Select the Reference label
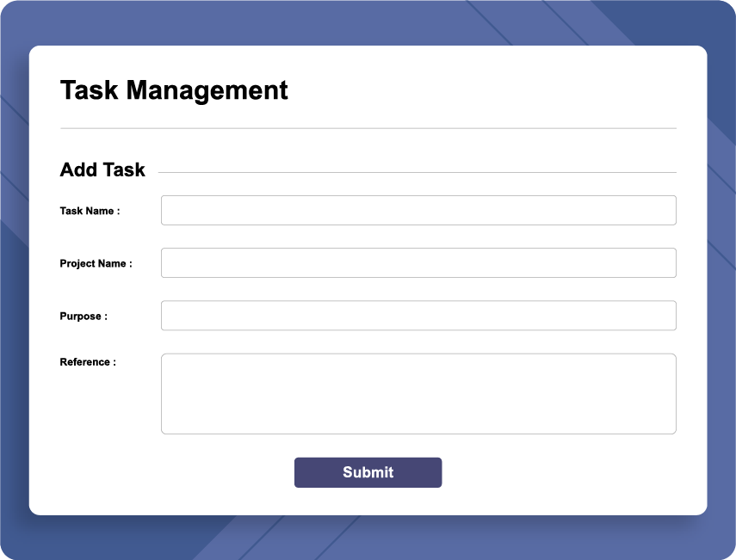The image size is (736, 560). coord(86,361)
